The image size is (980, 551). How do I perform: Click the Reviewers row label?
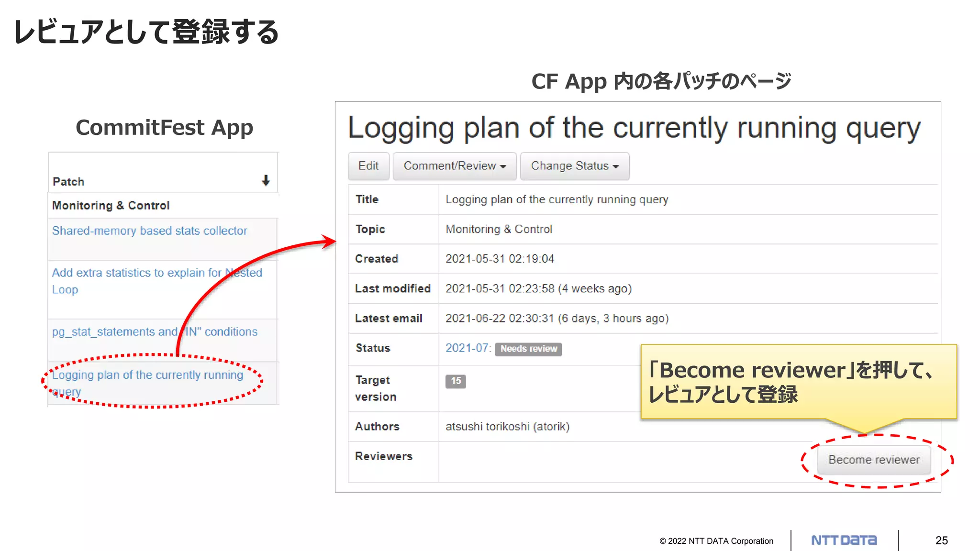click(x=383, y=456)
